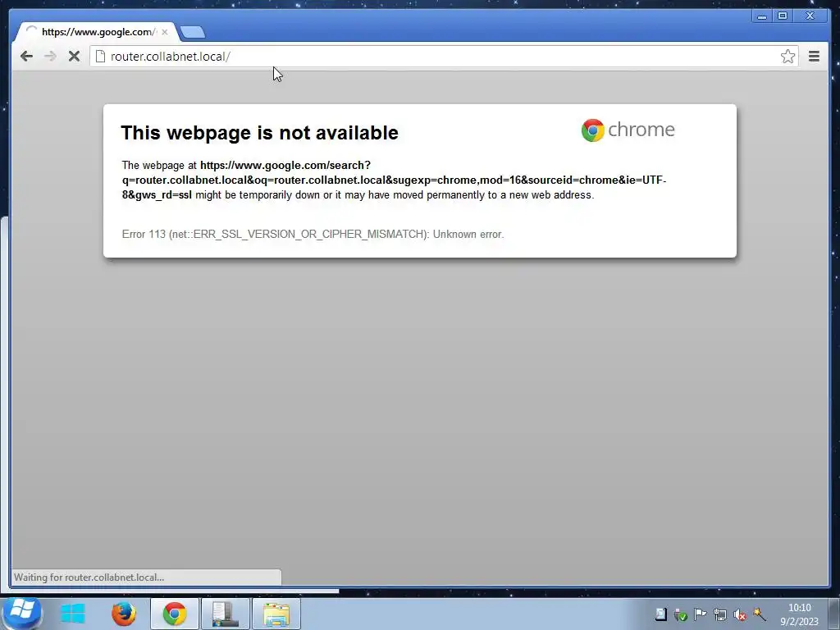840x630 pixels.
Task: Open the server manager taskbar icon
Action: (x=226, y=614)
